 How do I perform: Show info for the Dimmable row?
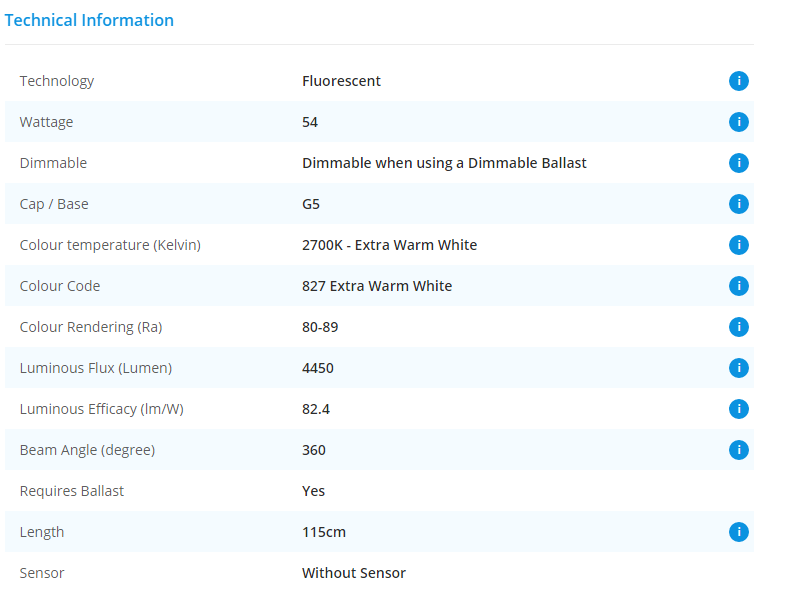click(738, 163)
